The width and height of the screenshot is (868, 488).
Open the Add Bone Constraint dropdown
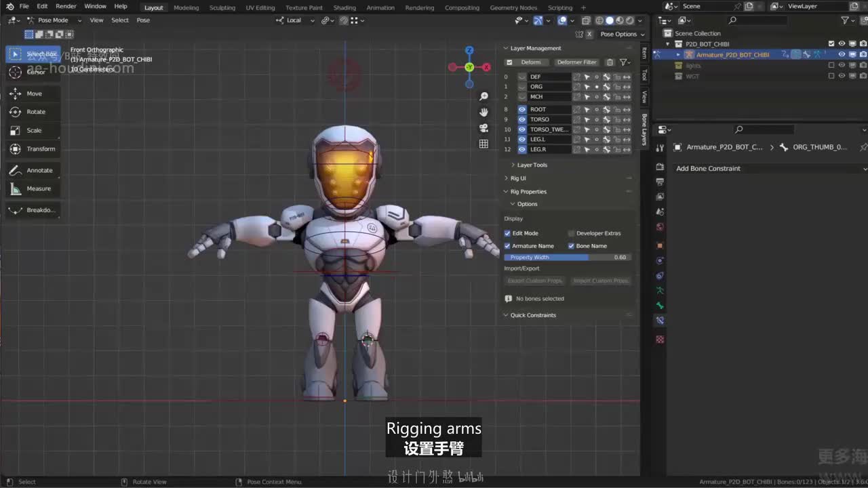[771, 169]
